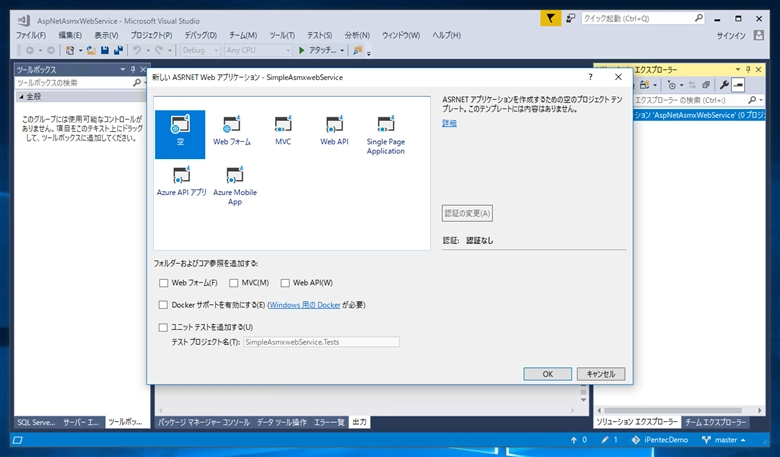Click toolbox search magnifier icon
The width and height of the screenshot is (780, 457).
(x=137, y=83)
